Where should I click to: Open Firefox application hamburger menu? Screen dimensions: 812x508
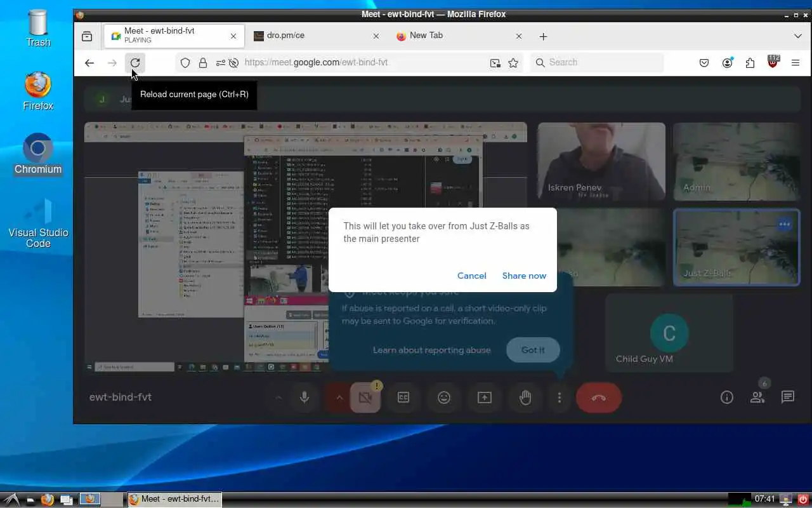point(796,62)
